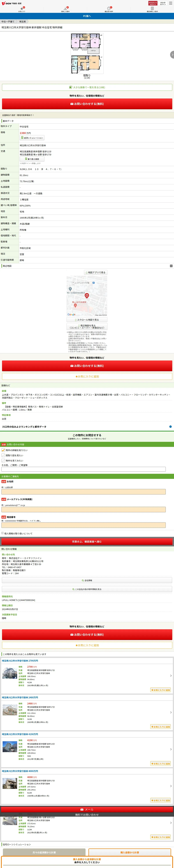This screenshot has height=868, width=174.
Task: Focus the メールアドレス input field
Action: pos(84,510)
